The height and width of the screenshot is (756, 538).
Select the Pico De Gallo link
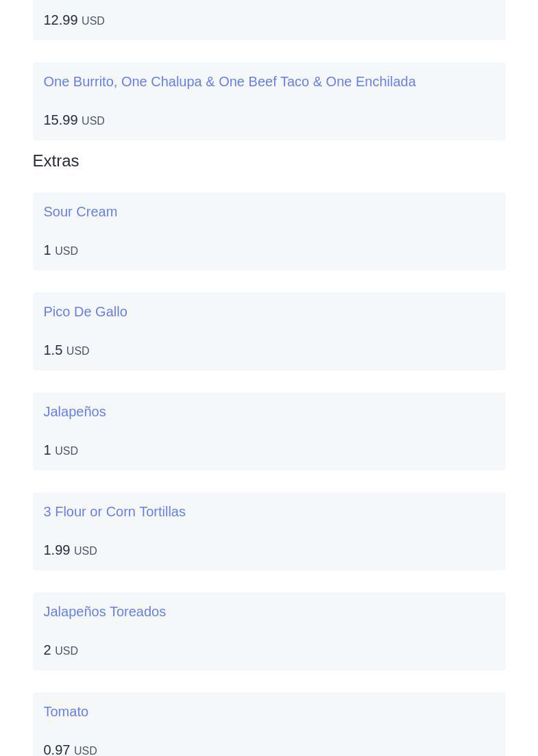[x=85, y=312]
